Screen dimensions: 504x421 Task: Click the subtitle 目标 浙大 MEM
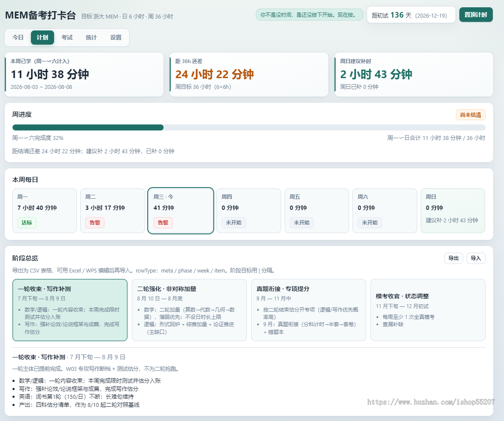(127, 16)
